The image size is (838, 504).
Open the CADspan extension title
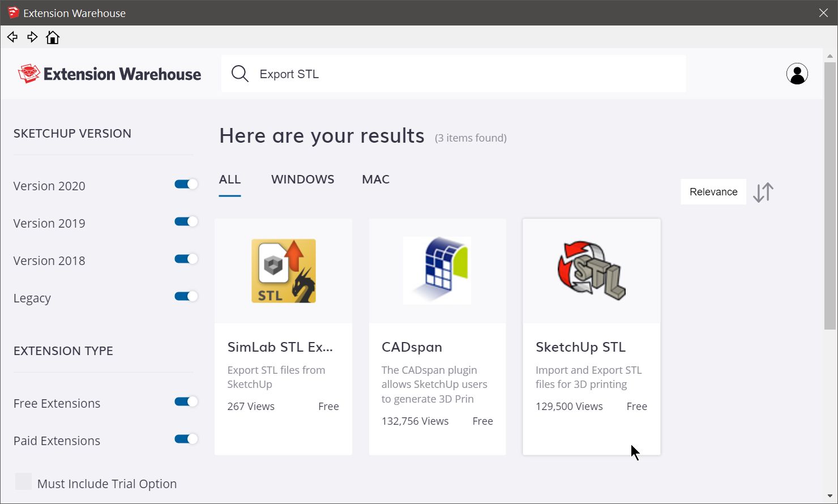coord(412,347)
